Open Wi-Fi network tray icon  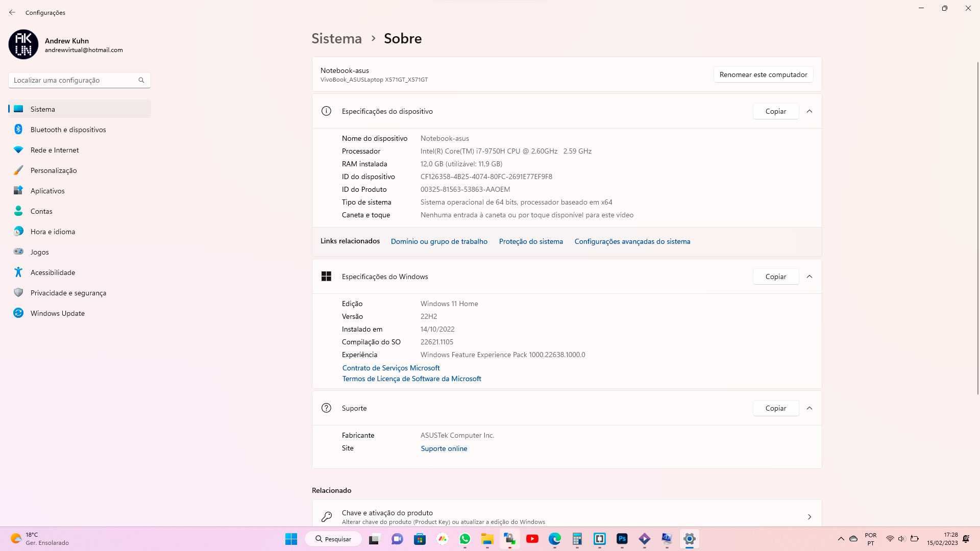890,539
